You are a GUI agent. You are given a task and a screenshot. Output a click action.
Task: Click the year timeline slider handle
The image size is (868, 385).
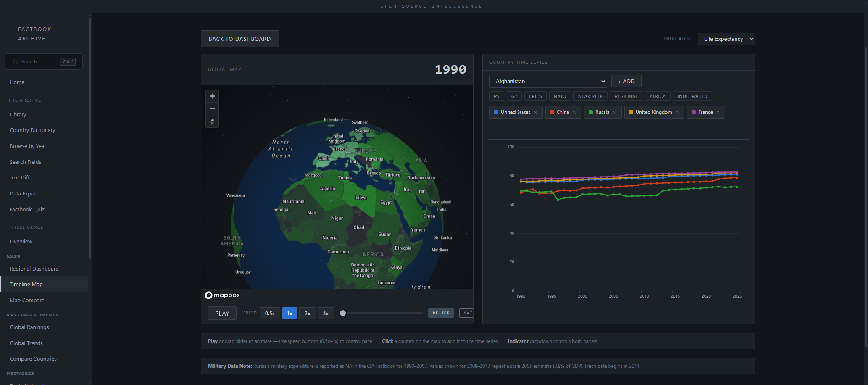[343, 313]
